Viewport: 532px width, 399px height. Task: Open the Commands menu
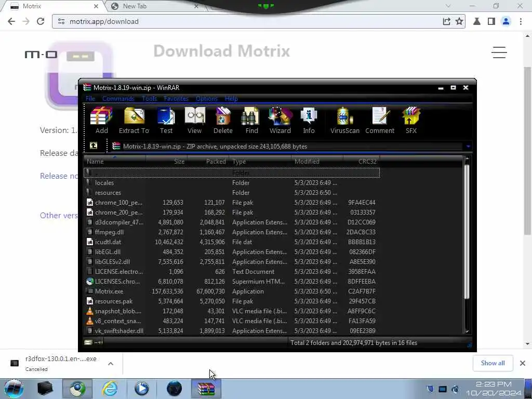point(118,98)
